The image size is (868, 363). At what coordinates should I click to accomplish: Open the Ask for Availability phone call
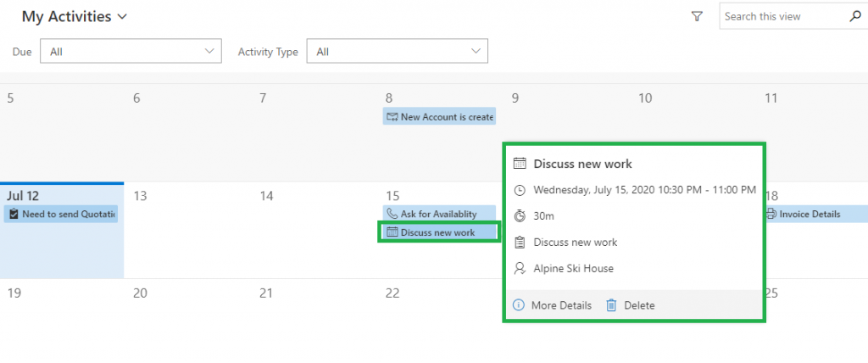[x=438, y=214]
